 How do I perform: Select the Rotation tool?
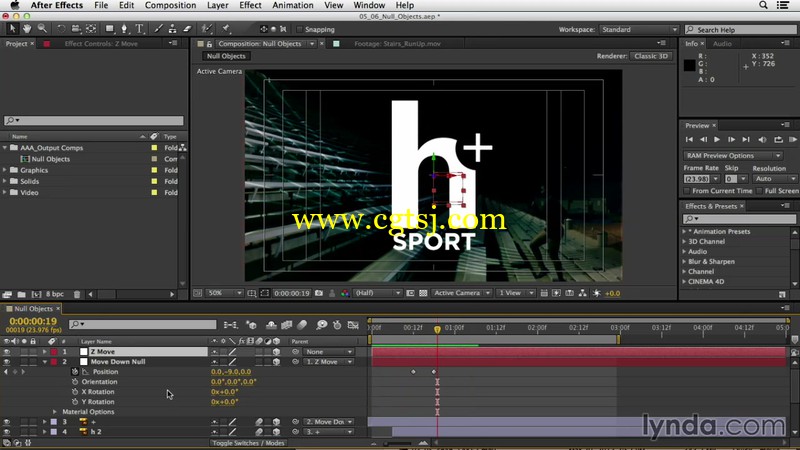click(x=61, y=29)
